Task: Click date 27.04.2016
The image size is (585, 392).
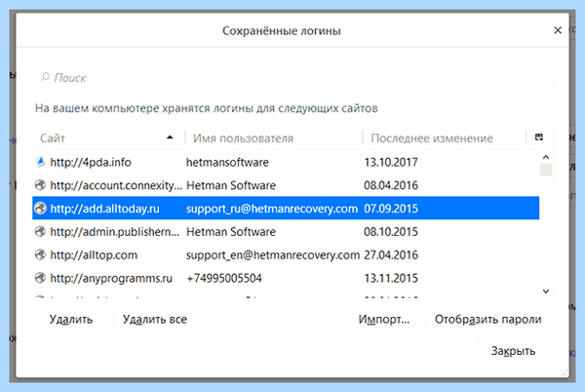Action: tap(391, 255)
